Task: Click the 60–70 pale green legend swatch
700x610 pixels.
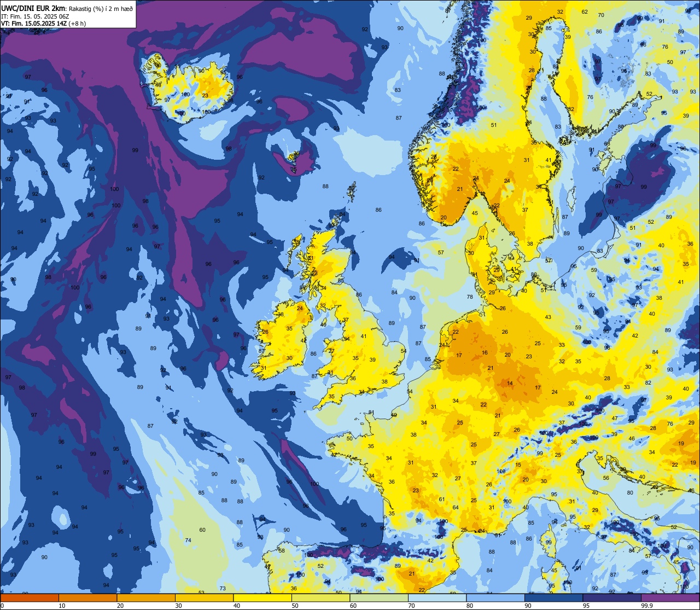Action: coord(379,597)
